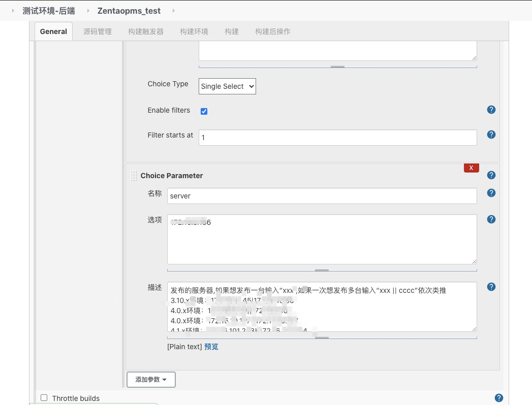
Task: Open help for Filter starts at
Action: click(491, 134)
